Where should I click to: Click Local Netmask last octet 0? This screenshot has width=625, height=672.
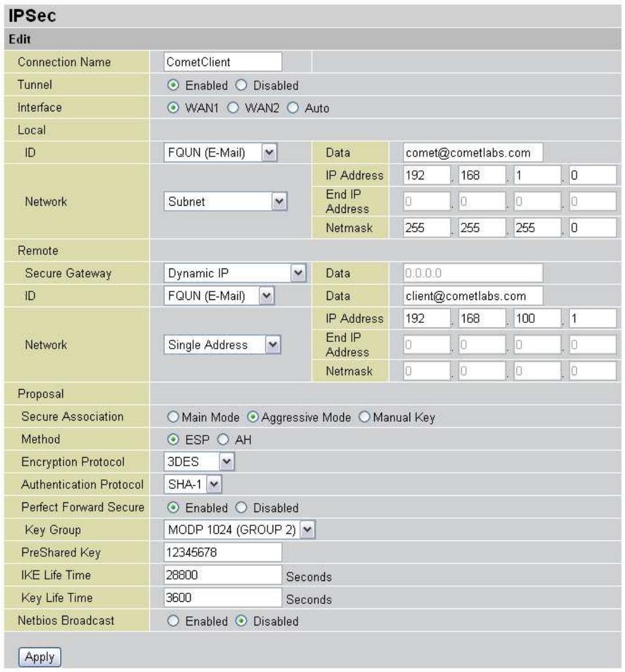pos(592,227)
